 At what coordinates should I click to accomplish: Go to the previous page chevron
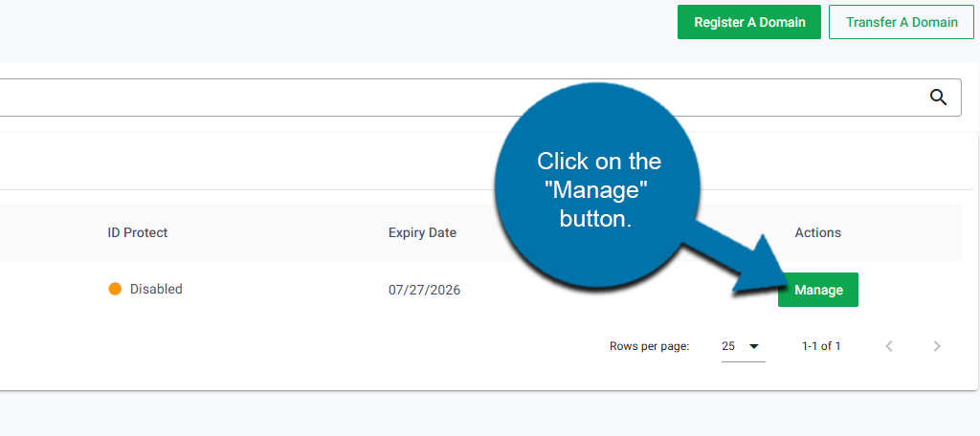click(889, 346)
